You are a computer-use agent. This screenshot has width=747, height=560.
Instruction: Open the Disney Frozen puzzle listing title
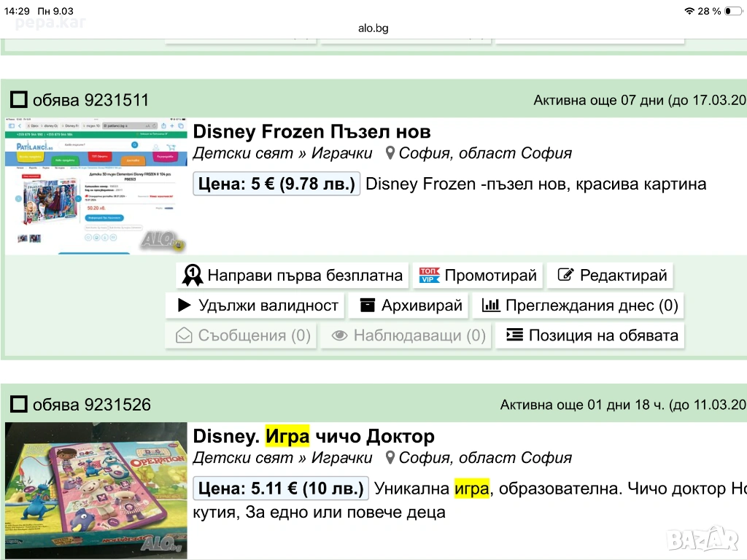311,132
